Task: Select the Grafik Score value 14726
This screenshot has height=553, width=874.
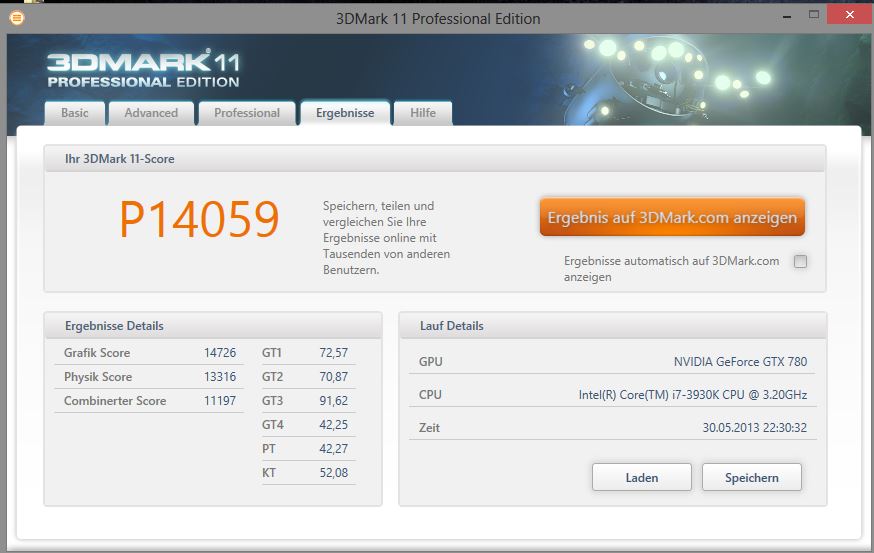Action: coord(220,353)
